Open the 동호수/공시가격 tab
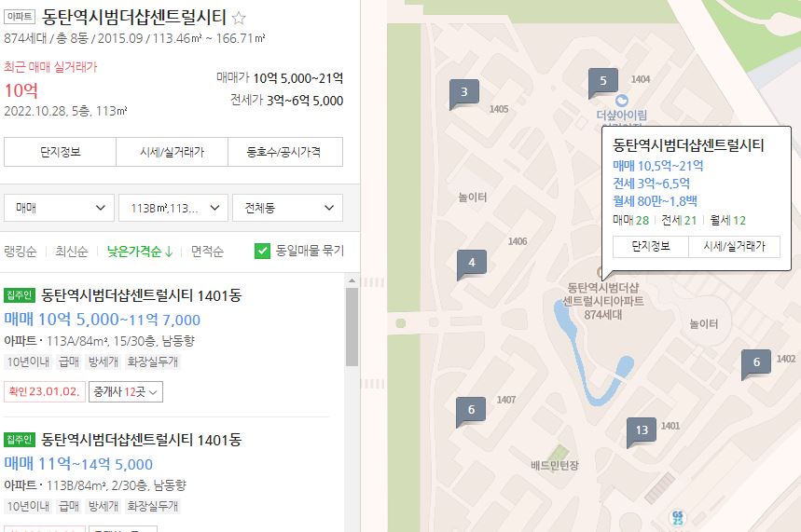This screenshot has height=532, width=801. pyautogui.click(x=285, y=152)
